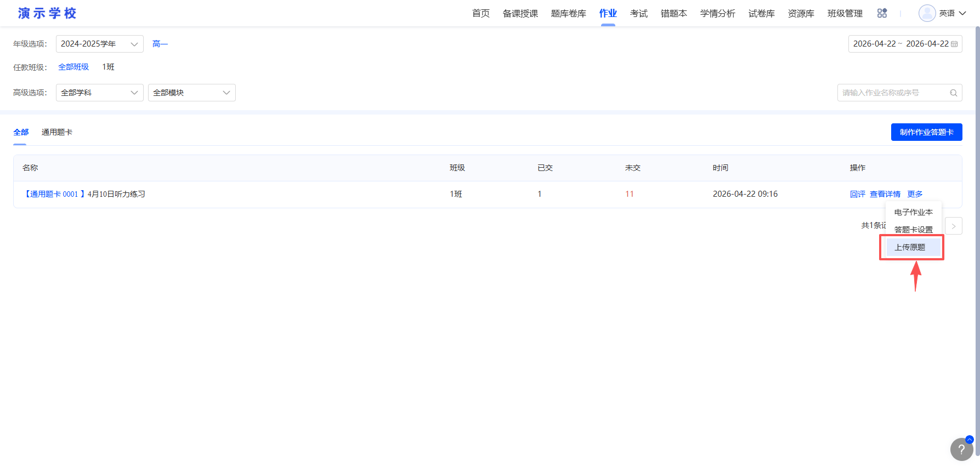980x473 pixels.
Task: Go to 首页 in navigation
Action: [481, 13]
